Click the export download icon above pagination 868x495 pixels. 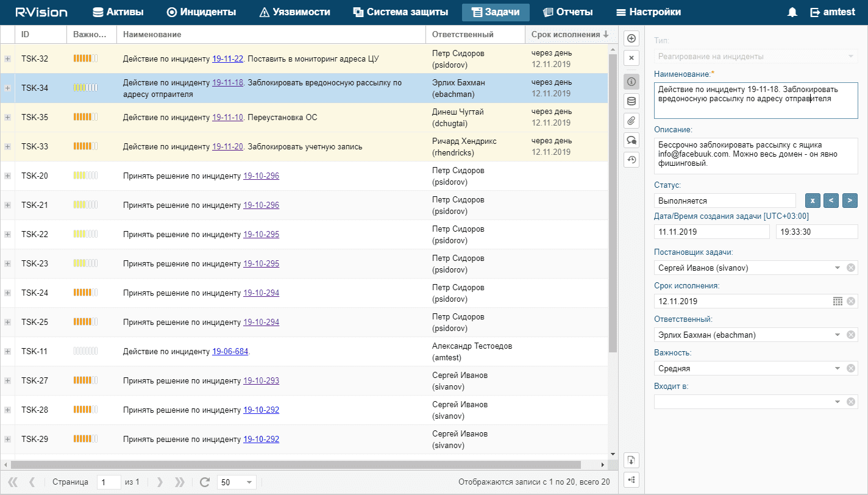pyautogui.click(x=631, y=460)
